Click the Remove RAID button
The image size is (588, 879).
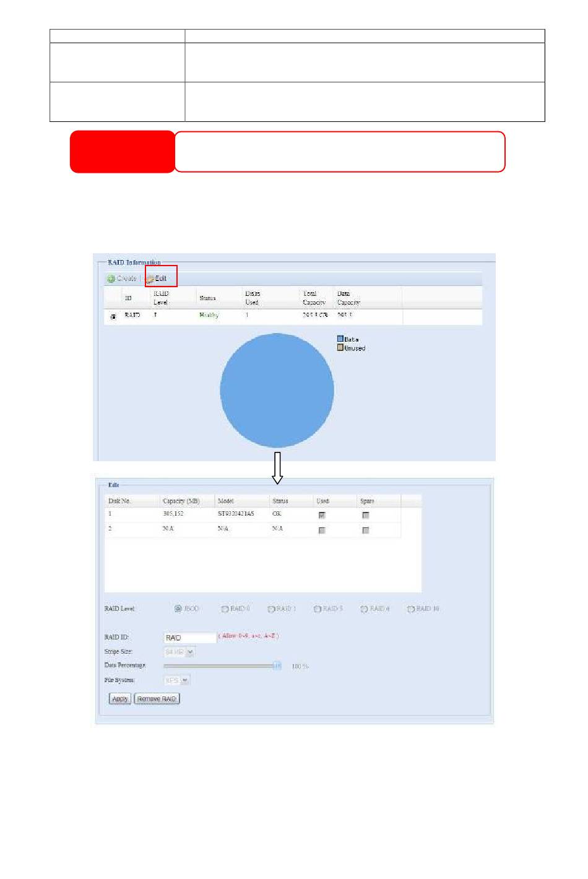tap(157, 699)
